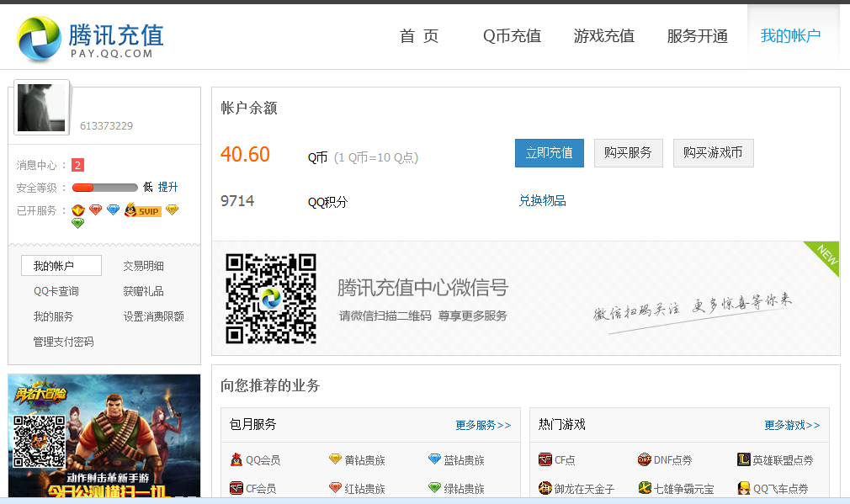Click the WeChat QR code in the banner
Image resolution: width=850 pixels, height=504 pixels.
click(271, 299)
